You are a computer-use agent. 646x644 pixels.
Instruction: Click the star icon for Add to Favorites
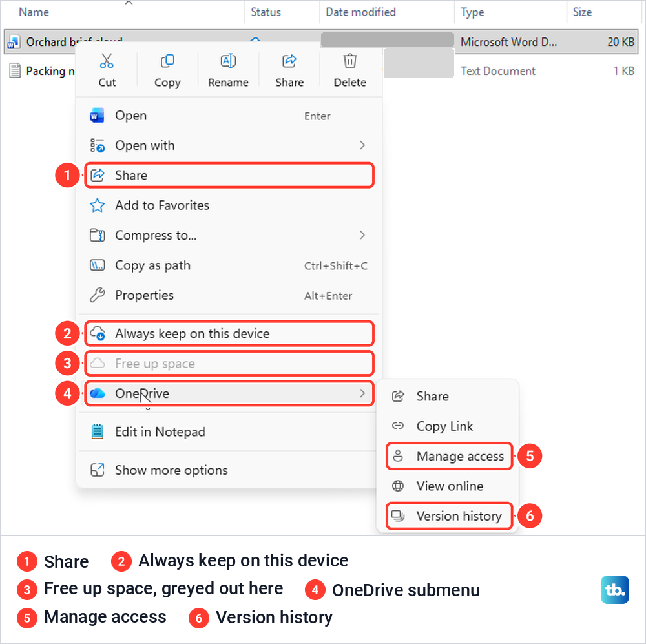click(98, 205)
